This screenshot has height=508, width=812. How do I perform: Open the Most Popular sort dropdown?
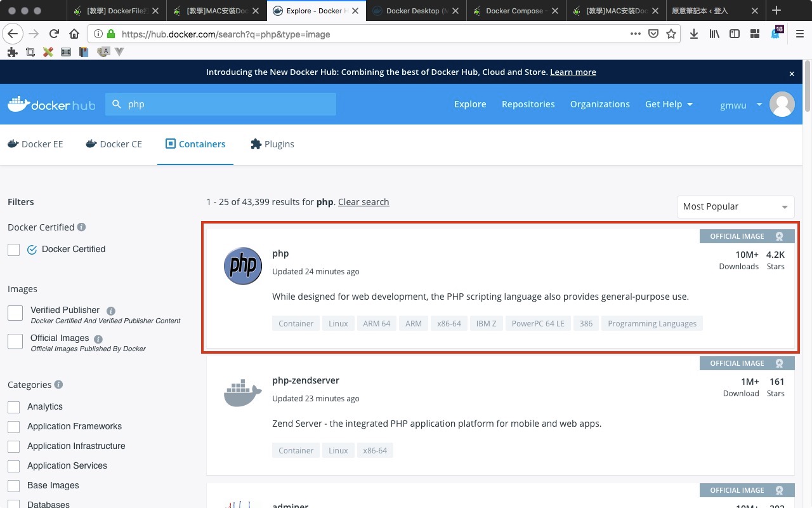(735, 206)
